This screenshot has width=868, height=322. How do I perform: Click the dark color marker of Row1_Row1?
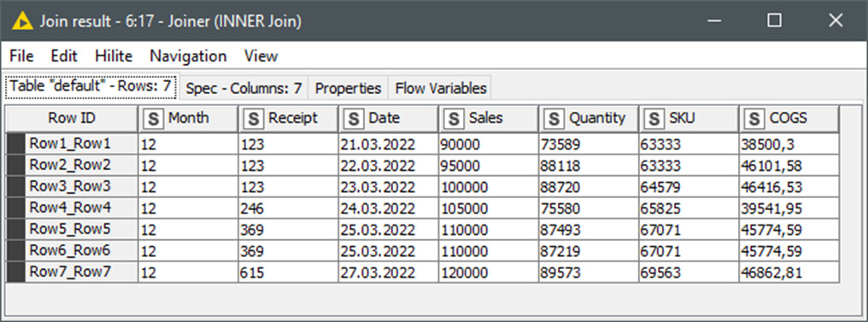tap(15, 143)
